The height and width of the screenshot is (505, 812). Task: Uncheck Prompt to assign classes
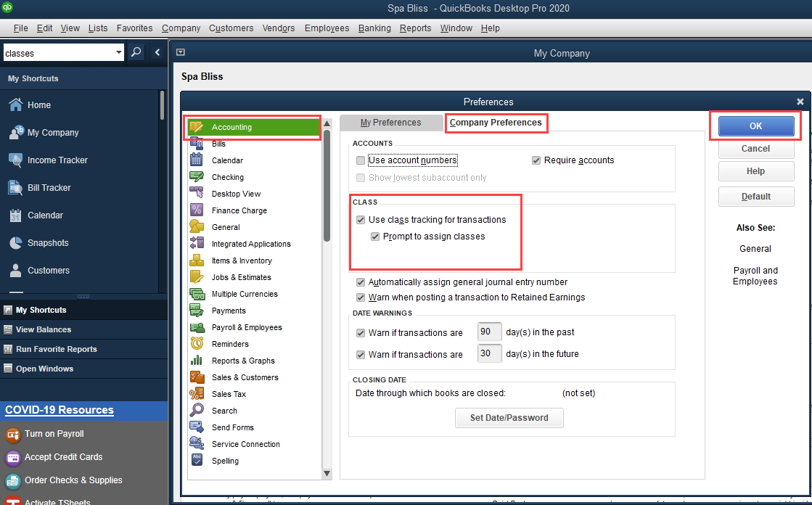tap(375, 237)
